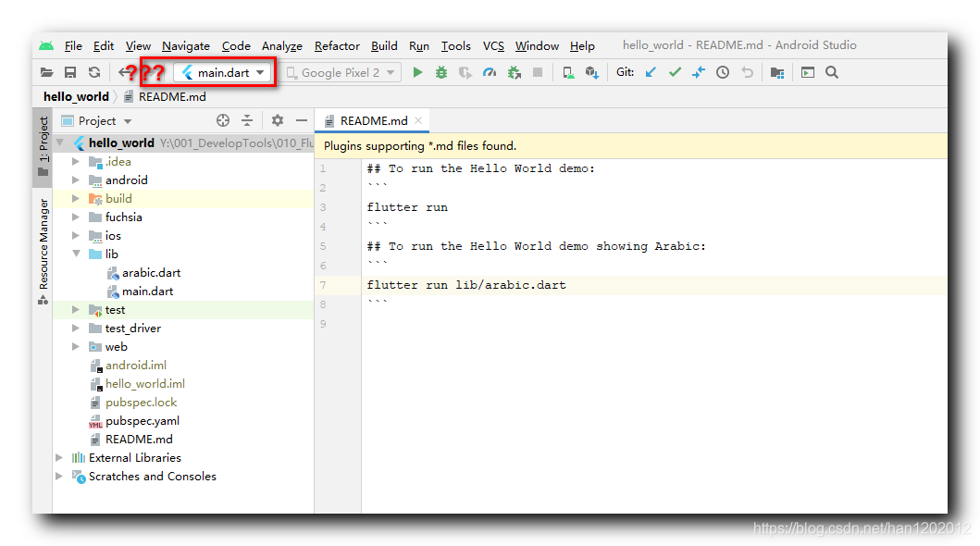Collapse the hello_world root node

point(59,143)
